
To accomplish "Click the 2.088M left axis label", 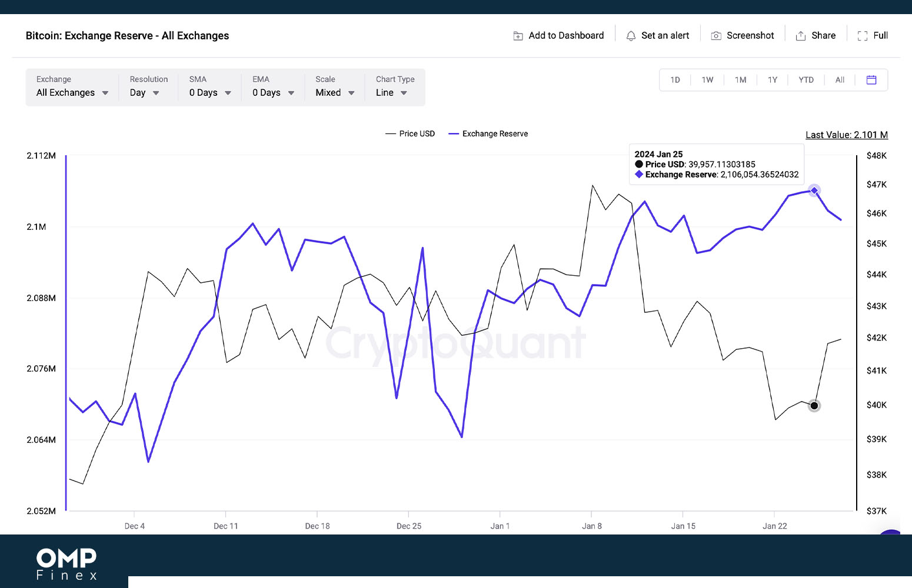I will click(x=41, y=298).
